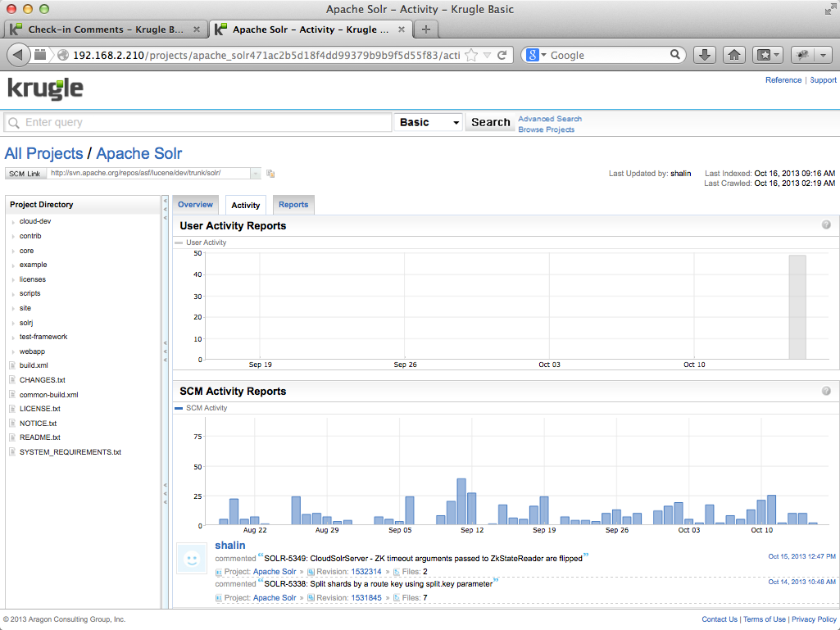Screen dimensions: 840x630
Task: Open the Support link
Action: pyautogui.click(x=823, y=79)
